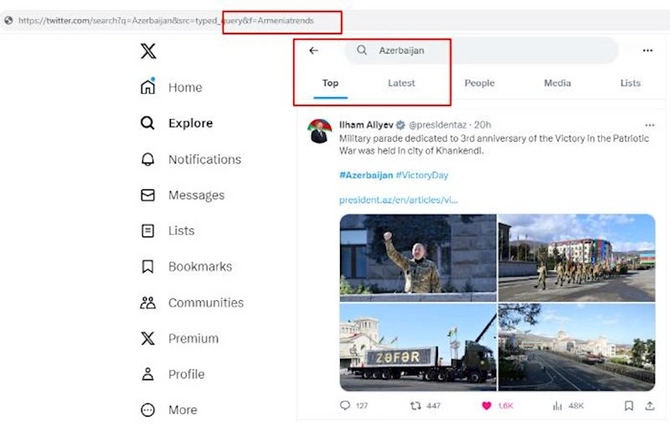Open the photo of Aliyev raising his fist

418,258
